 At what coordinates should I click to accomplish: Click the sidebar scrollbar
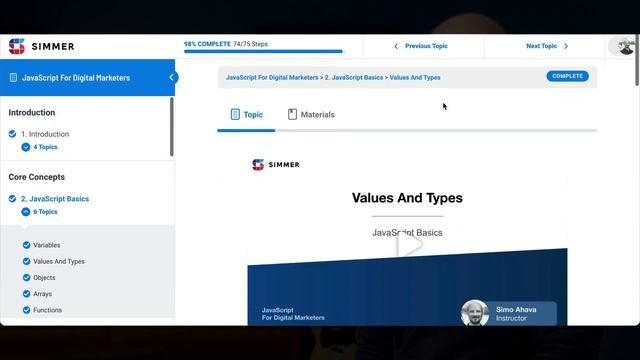pos(171,127)
